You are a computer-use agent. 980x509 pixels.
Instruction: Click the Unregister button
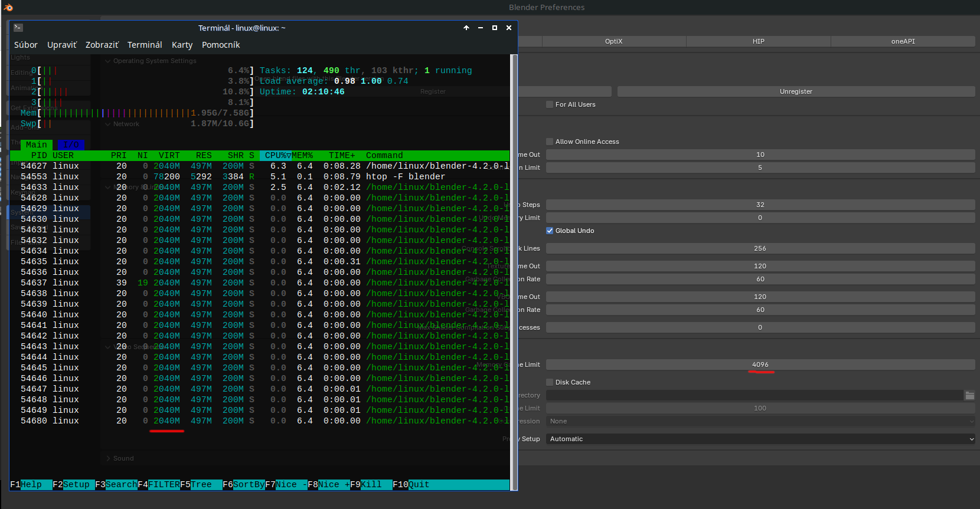pyautogui.click(x=796, y=91)
